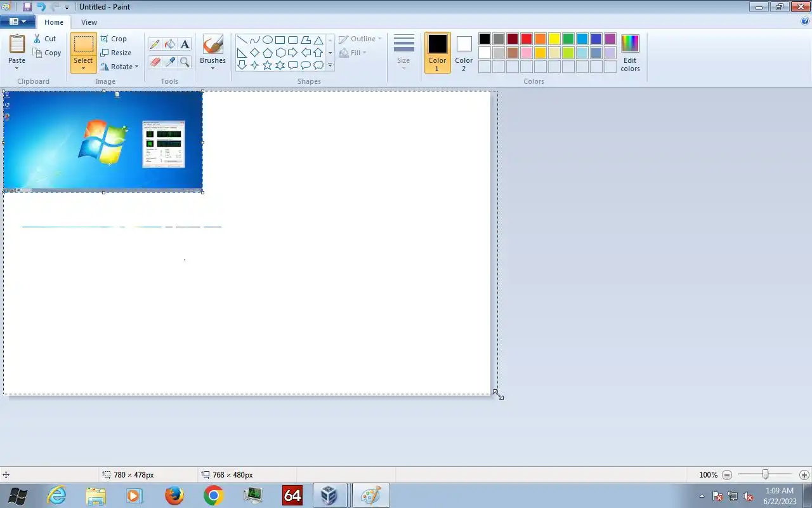Open Customize Quick Access Toolbar dropdown
812x508 pixels.
[x=67, y=8]
